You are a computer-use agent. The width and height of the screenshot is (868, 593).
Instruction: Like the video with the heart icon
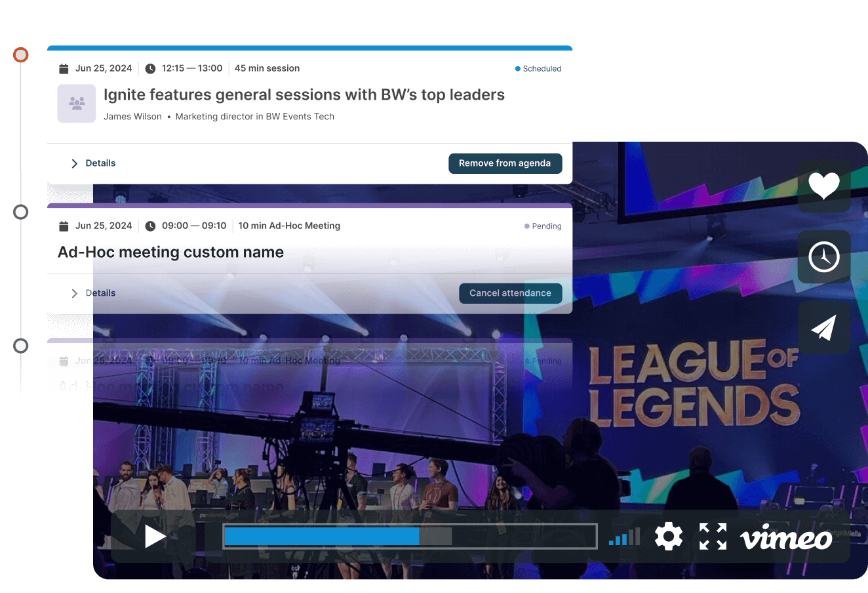point(824,186)
